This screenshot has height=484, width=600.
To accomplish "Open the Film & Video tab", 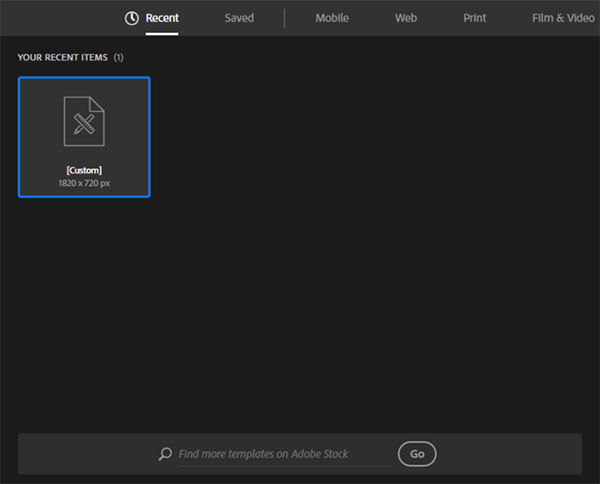I will pos(563,18).
